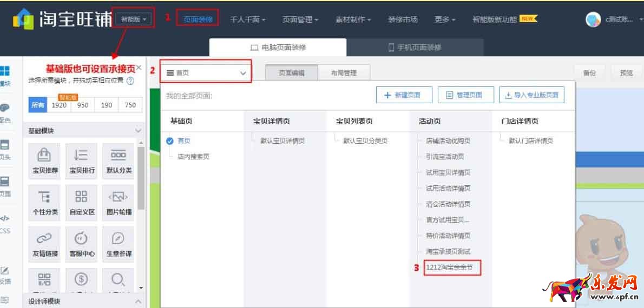Image resolution: width=644 pixels, height=308 pixels.
Task: Collapse the 基础模块 section
Action: (x=138, y=131)
